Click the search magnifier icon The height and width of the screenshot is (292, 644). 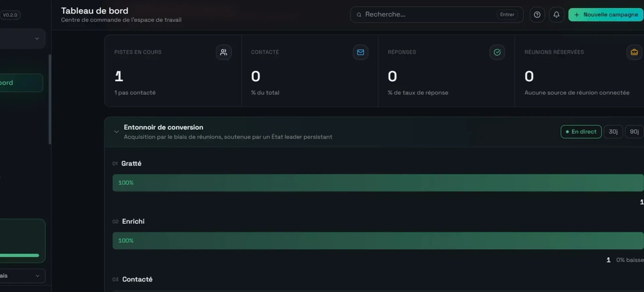click(359, 15)
